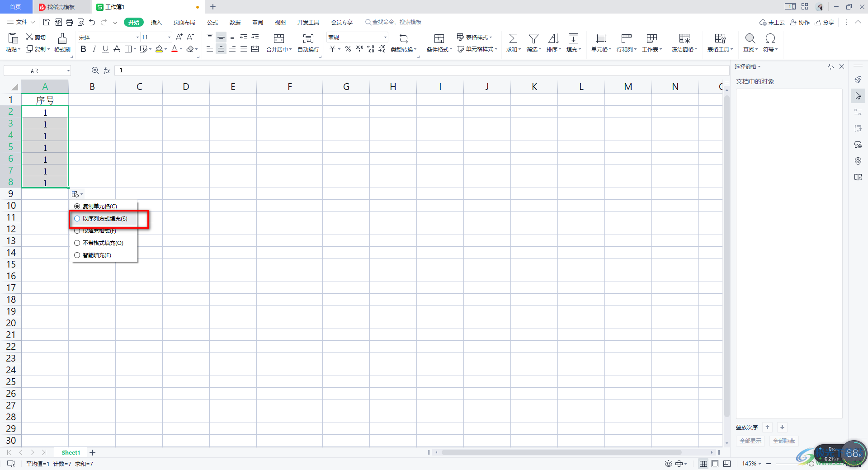Image resolution: width=868 pixels, height=470 pixels.
Task: Switch to normal view in status bar
Action: pos(703,464)
